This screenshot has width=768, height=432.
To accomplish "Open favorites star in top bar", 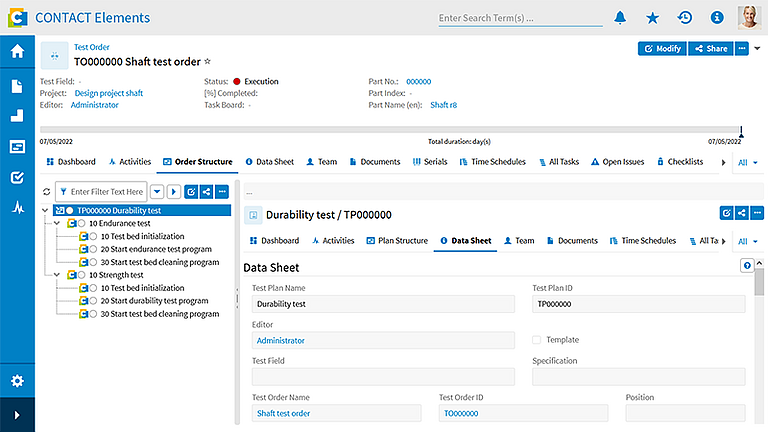I will pos(652,18).
